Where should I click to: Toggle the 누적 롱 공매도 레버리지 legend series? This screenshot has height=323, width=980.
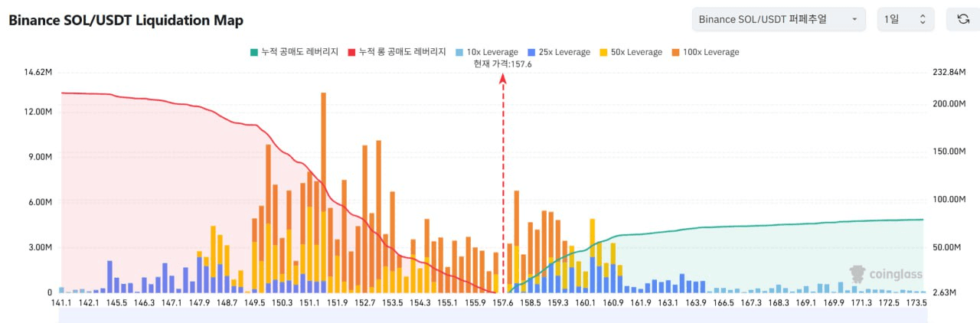click(397, 52)
